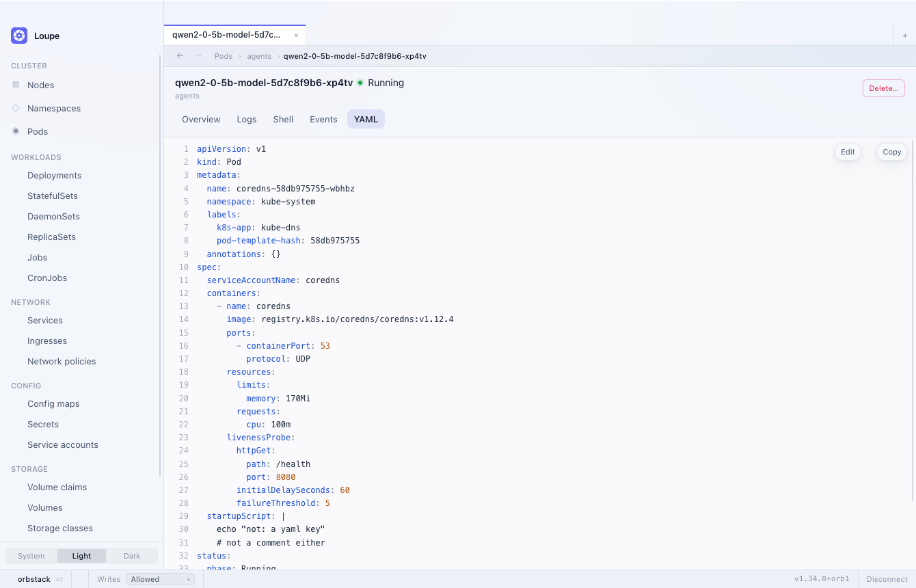Click the 'startupScript: |' line
The height and width of the screenshot is (588, 916).
click(246, 516)
